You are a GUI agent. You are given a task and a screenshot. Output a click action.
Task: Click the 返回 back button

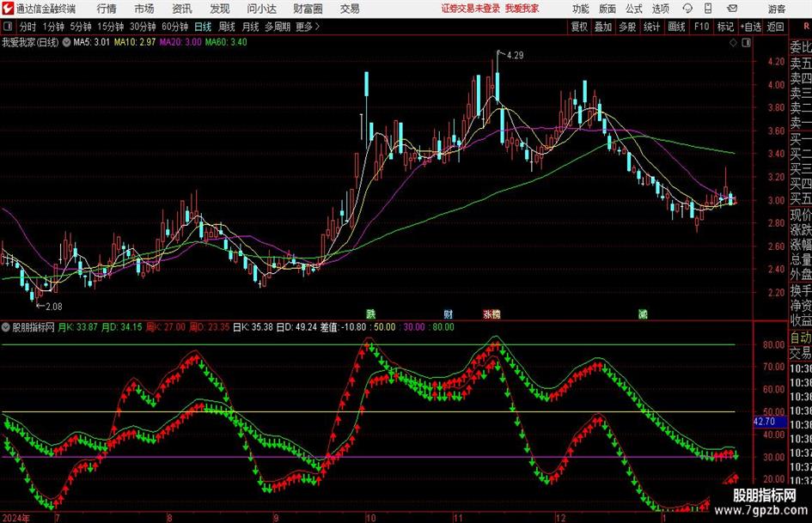click(x=775, y=27)
